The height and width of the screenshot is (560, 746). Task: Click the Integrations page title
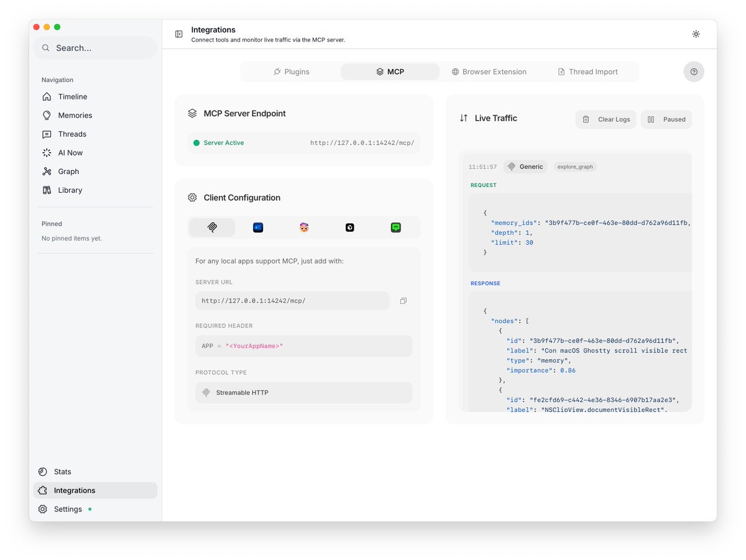coord(213,30)
